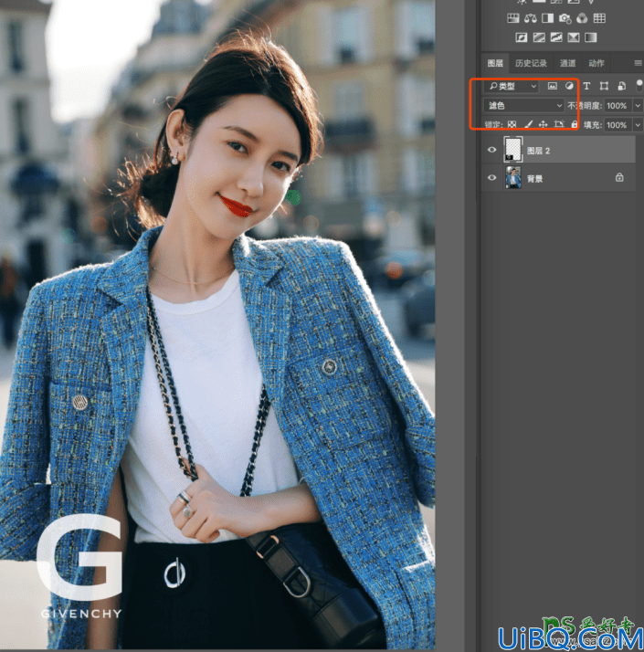
Task: Lock all layer attributes padlock icon
Action: tap(574, 124)
